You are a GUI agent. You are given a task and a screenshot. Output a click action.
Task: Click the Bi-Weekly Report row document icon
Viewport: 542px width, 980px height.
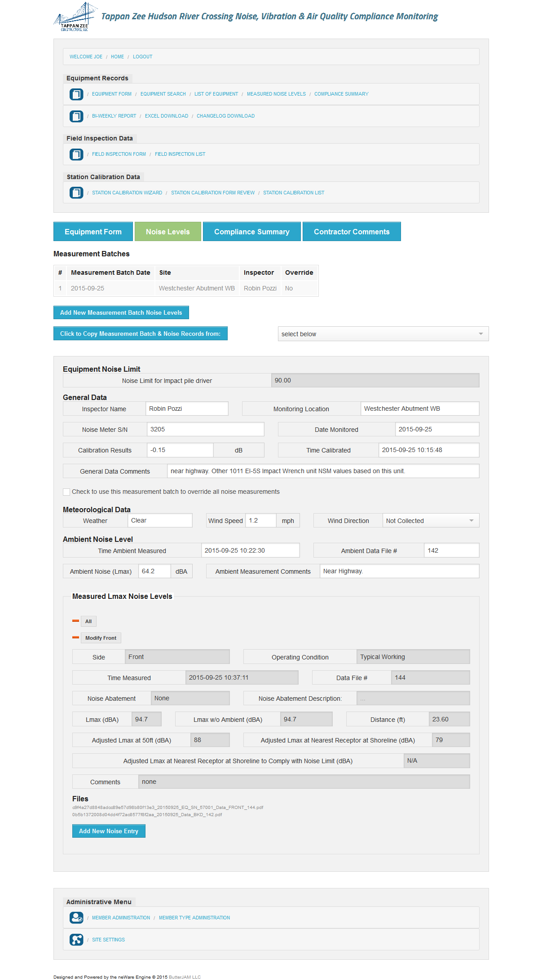76,116
